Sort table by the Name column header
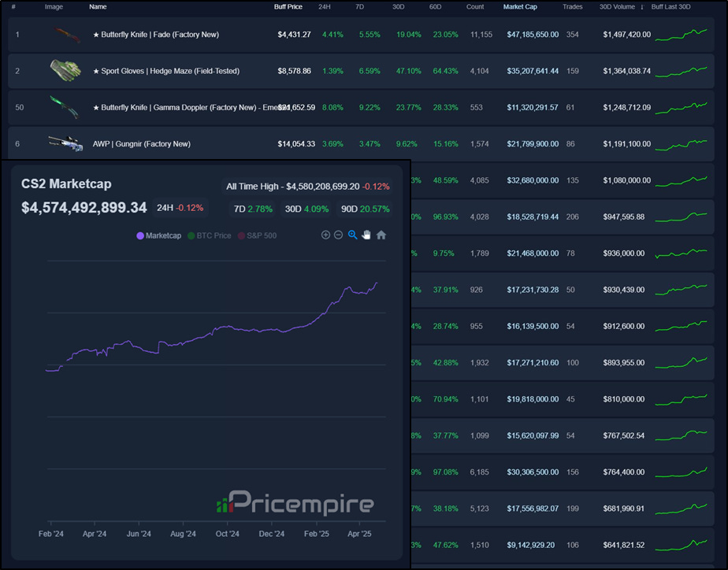Image resolution: width=728 pixels, height=570 pixels. click(x=98, y=7)
